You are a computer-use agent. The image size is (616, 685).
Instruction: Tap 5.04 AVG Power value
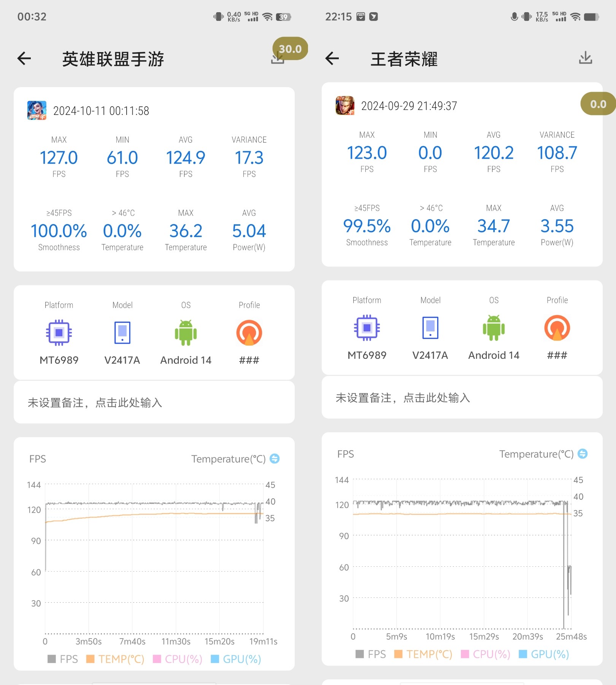(x=249, y=231)
